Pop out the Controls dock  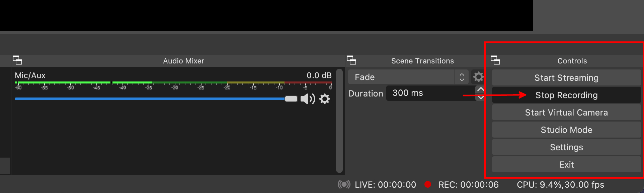coord(495,60)
